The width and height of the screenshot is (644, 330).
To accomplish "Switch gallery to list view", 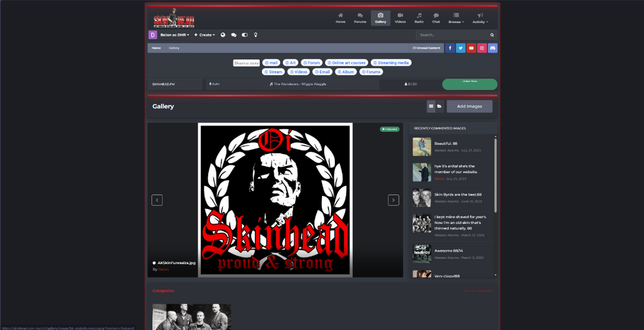I will [431, 106].
